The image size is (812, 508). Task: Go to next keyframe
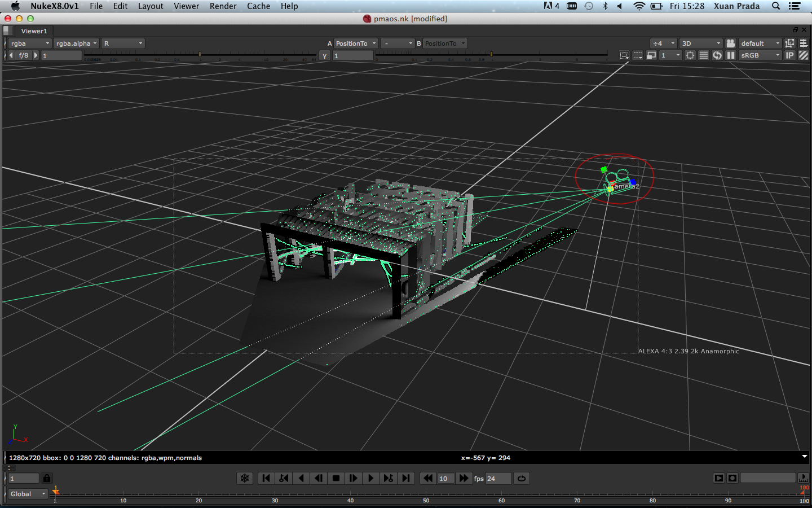pyautogui.click(x=389, y=478)
